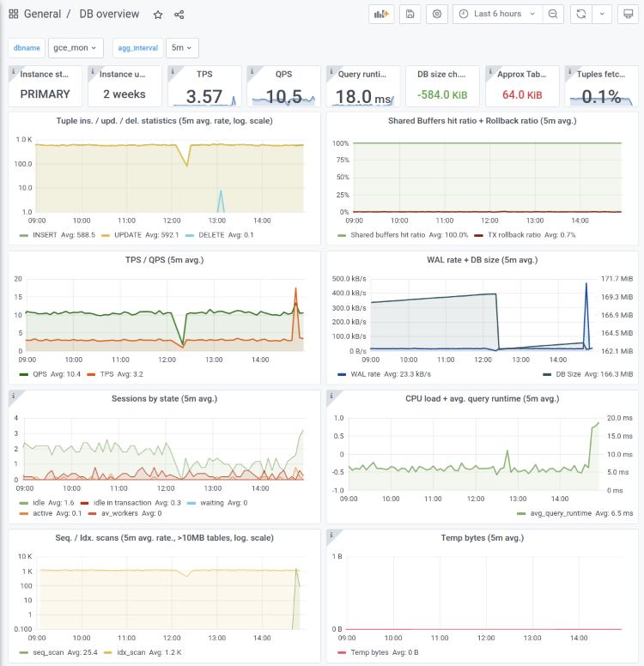This screenshot has height=666, width=644.
Task: Save the dashboard with the disk icon
Action: (x=410, y=15)
